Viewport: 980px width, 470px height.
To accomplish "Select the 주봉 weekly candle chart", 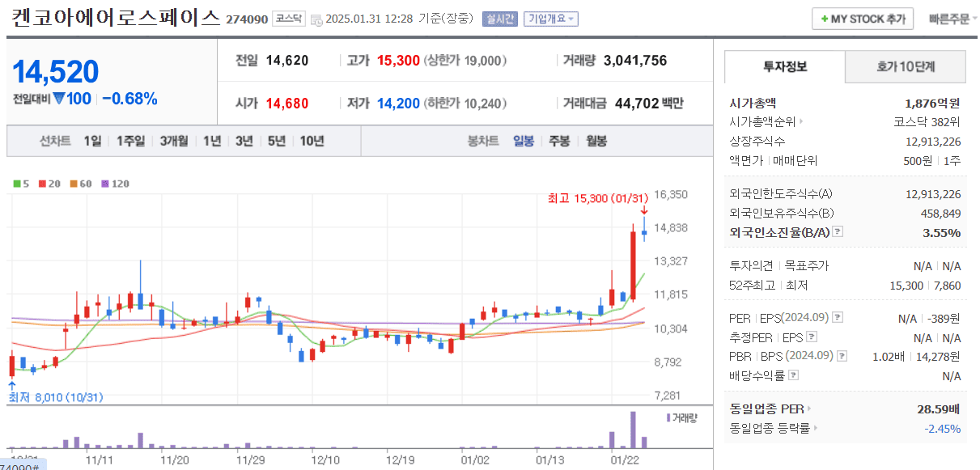I will pos(559,141).
